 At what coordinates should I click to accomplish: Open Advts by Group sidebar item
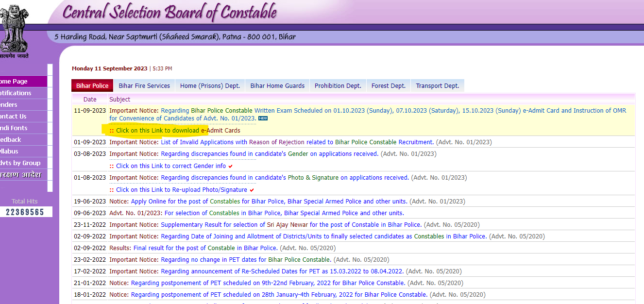pyautogui.click(x=23, y=163)
